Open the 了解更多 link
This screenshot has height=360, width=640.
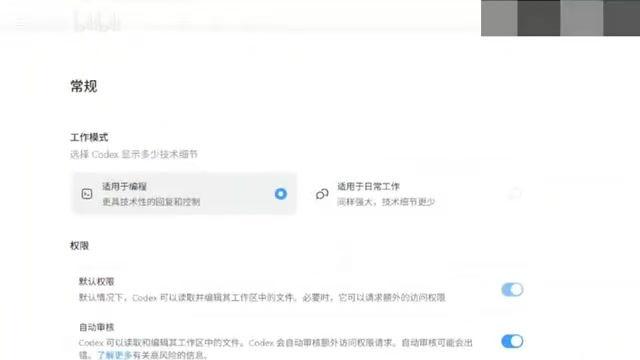[x=115, y=356]
